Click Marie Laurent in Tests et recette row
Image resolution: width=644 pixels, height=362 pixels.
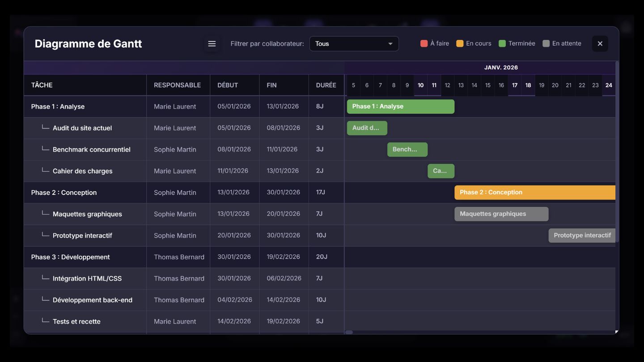[x=175, y=321]
